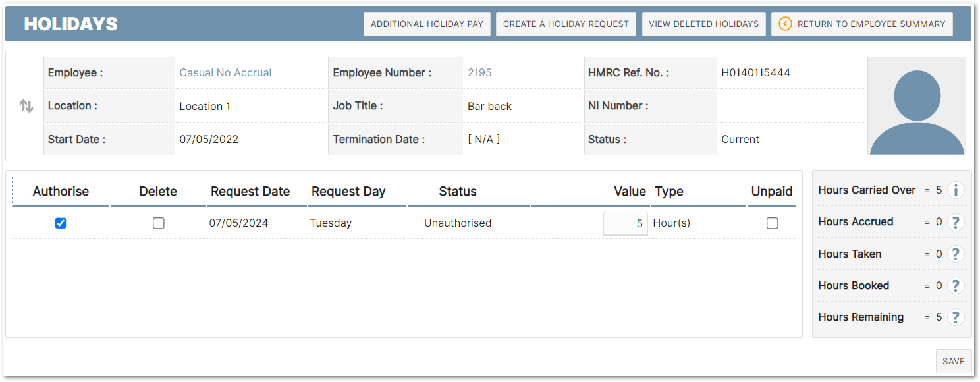Click the orange back arrow circle icon
Viewport: 980px width, 382px height.
click(785, 24)
